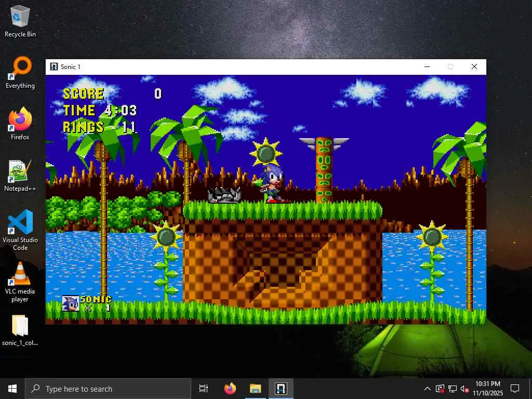Open File Explorer from the taskbar
The width and height of the screenshot is (532, 399).
pos(256,389)
